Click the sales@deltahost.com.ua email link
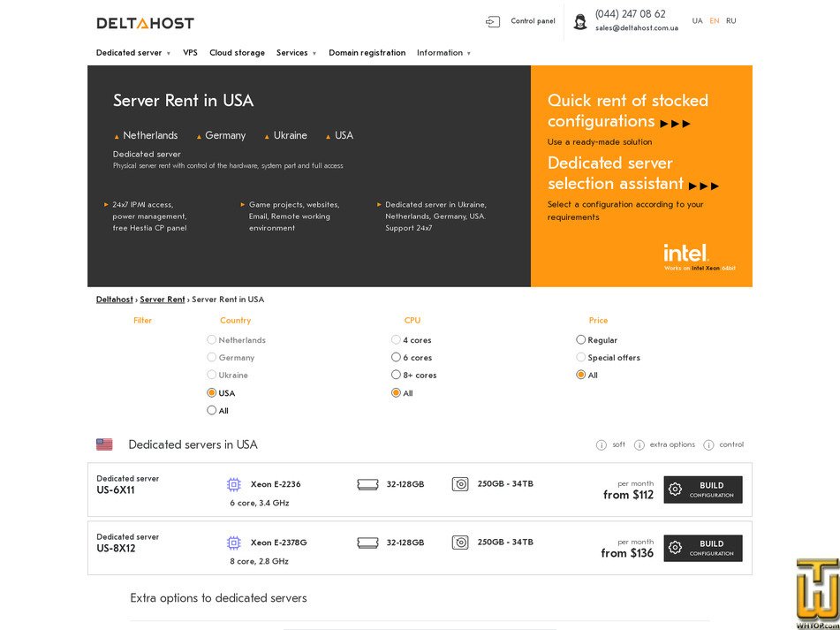 (x=637, y=28)
